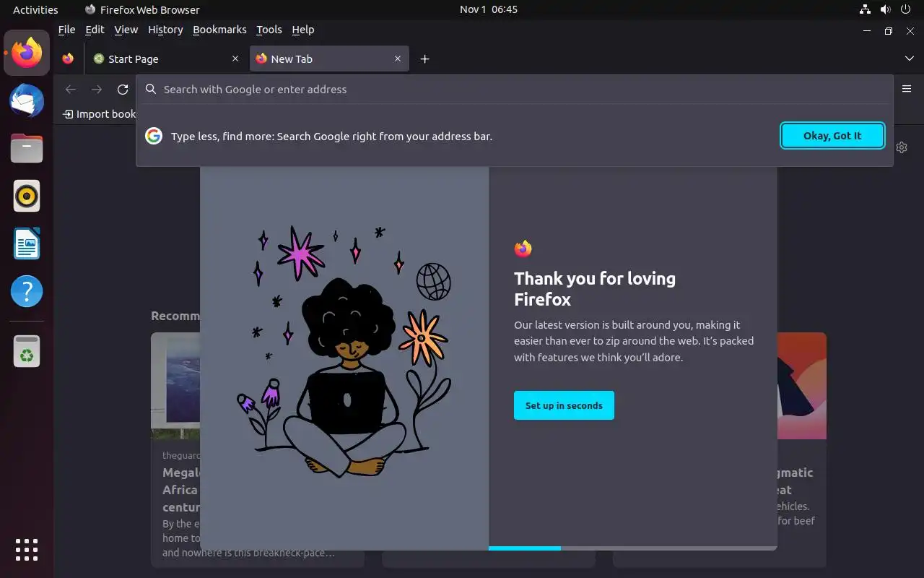Expand the list all tabs chevron
Screen dimensions: 924x578
tap(910, 59)
